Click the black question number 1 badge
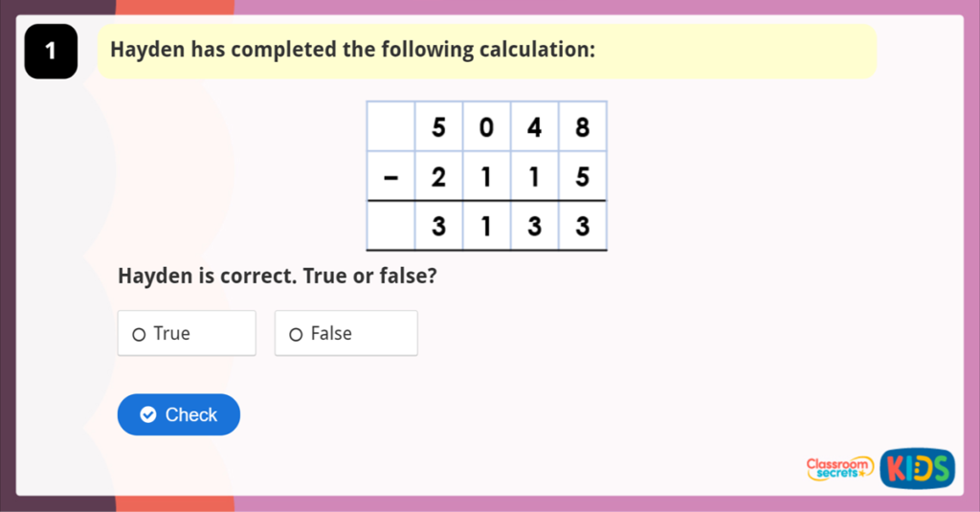Image resolution: width=980 pixels, height=512 pixels. click(x=51, y=52)
